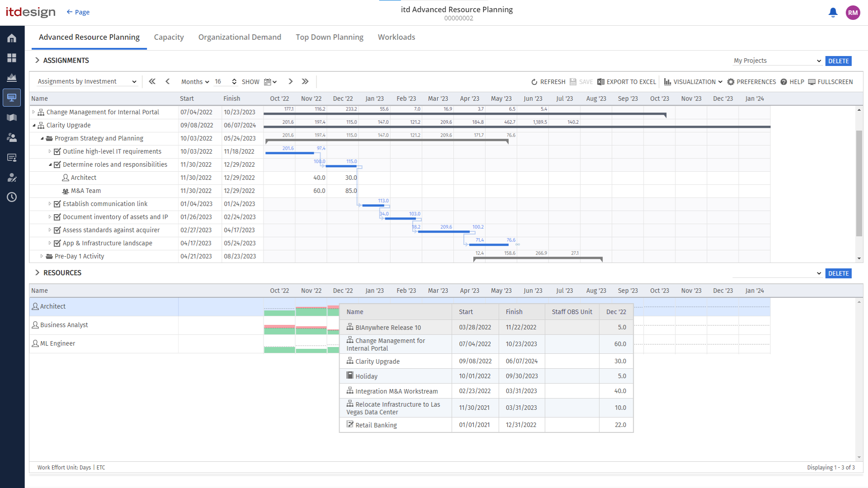
Task: Click the Architect resource icon in the Resources list
Action: [x=35, y=306]
